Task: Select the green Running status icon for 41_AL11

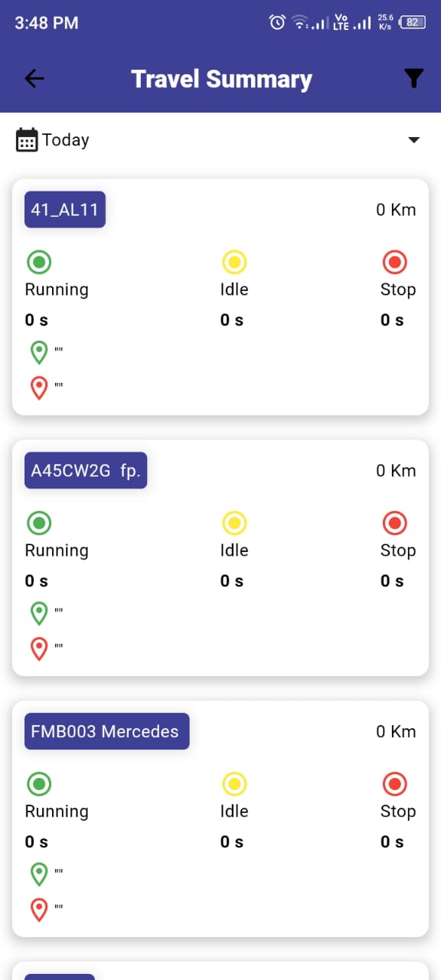Action: (x=39, y=262)
